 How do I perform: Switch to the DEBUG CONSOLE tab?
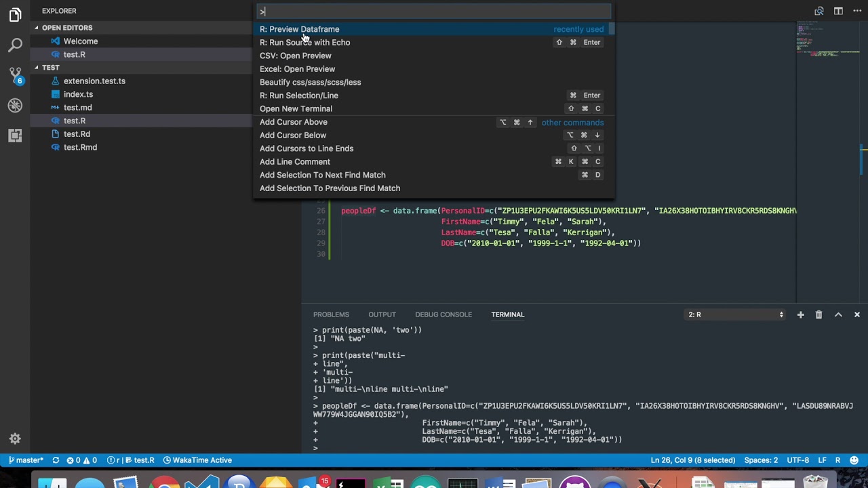443,314
